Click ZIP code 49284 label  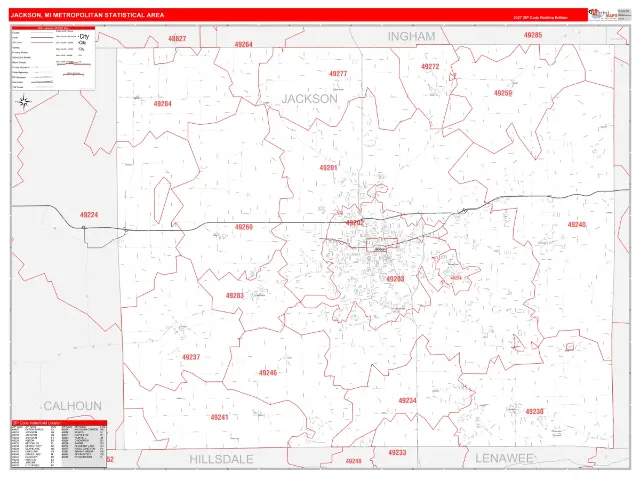point(162,104)
